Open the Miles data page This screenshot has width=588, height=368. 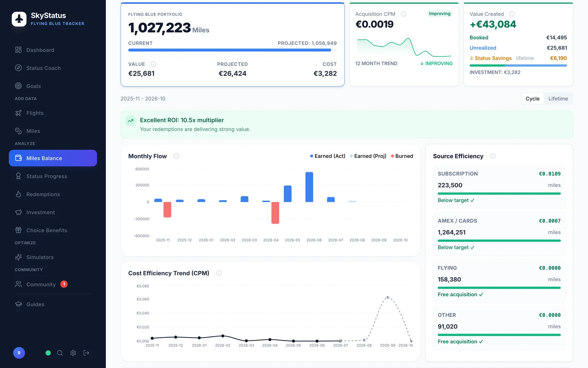tap(53, 131)
